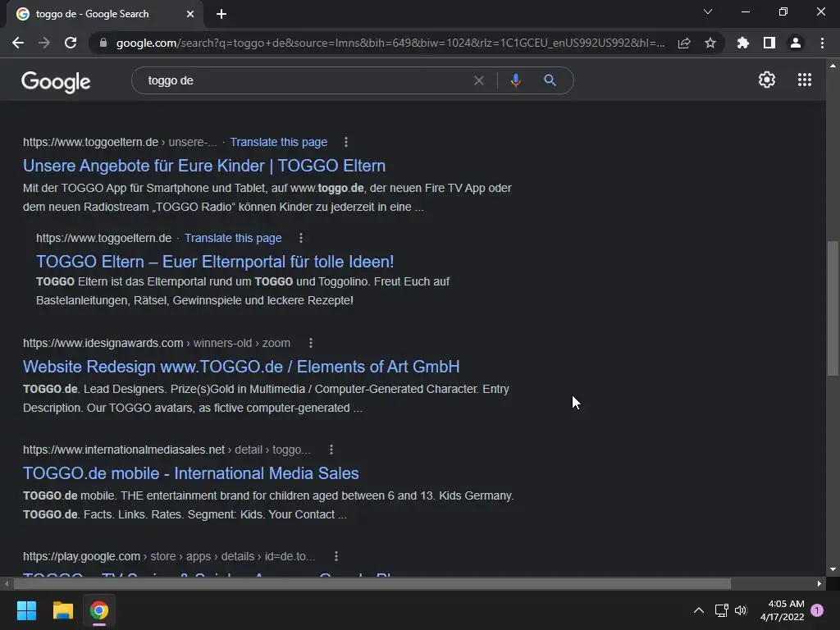Go back to the previous page
This screenshot has height=630, width=840.
[x=18, y=43]
